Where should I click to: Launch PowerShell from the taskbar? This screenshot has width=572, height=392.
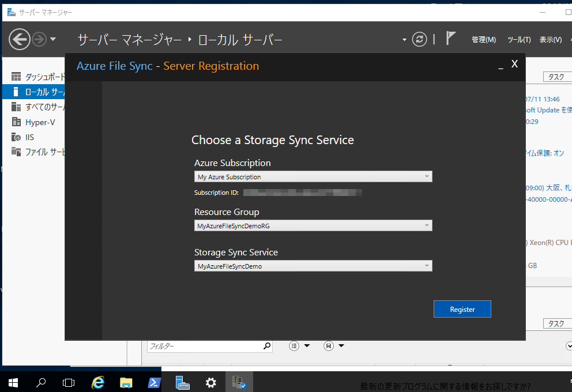tap(154, 382)
